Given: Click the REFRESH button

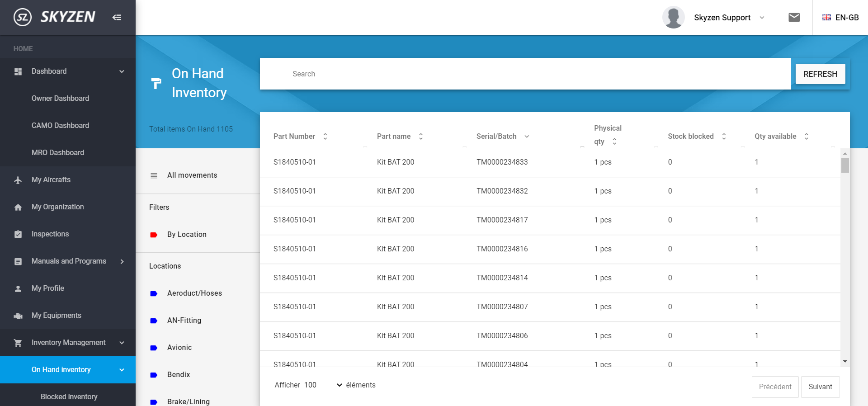Looking at the screenshot, I should point(820,74).
